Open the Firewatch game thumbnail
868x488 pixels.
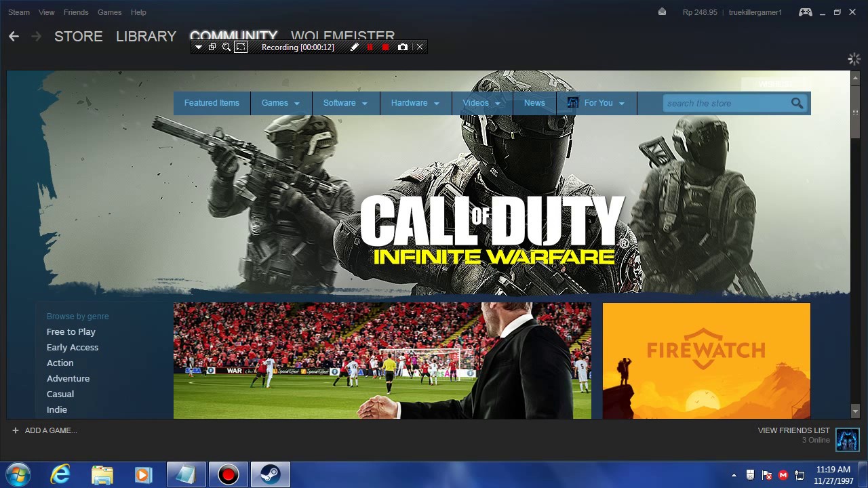(707, 361)
